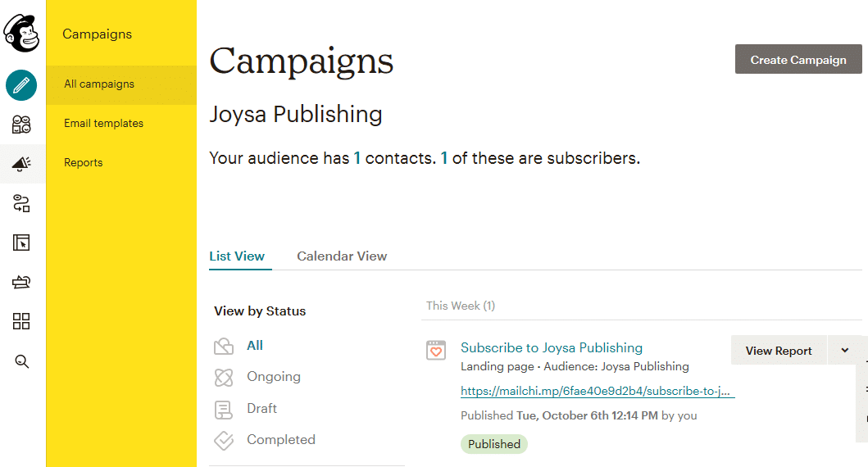Screen dimensions: 868x467
Task: Open the mailchi.mp landing page URL
Action: pos(598,391)
